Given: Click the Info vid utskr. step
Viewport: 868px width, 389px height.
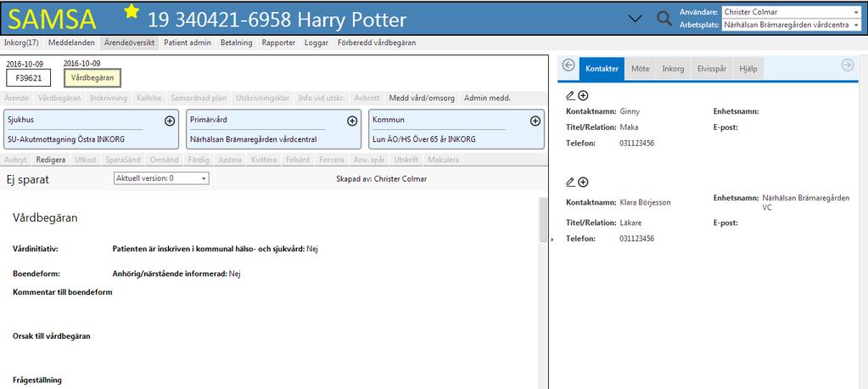Looking at the screenshot, I should coord(322,98).
